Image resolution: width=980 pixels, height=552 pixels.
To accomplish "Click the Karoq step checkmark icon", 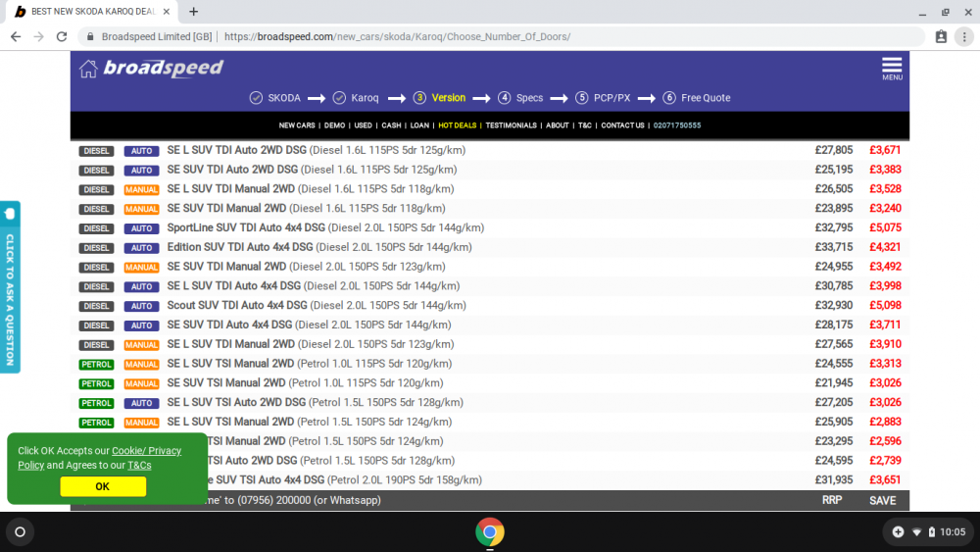I will [339, 98].
